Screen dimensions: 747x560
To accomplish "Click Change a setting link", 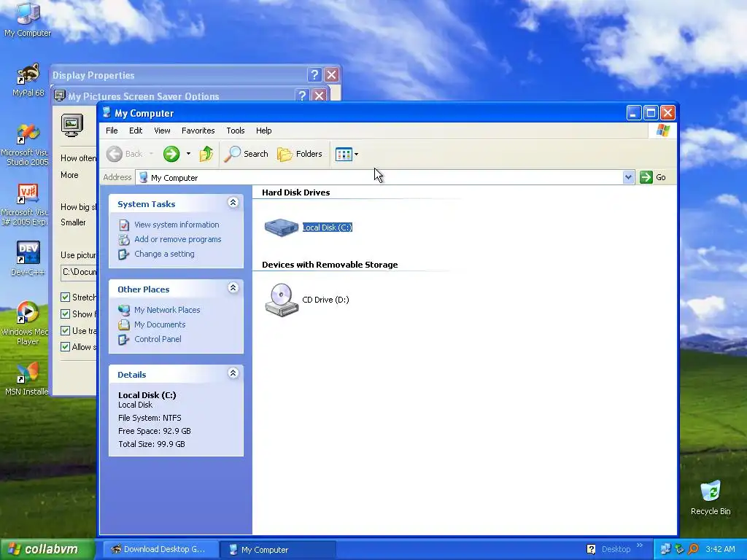I will pos(164,254).
